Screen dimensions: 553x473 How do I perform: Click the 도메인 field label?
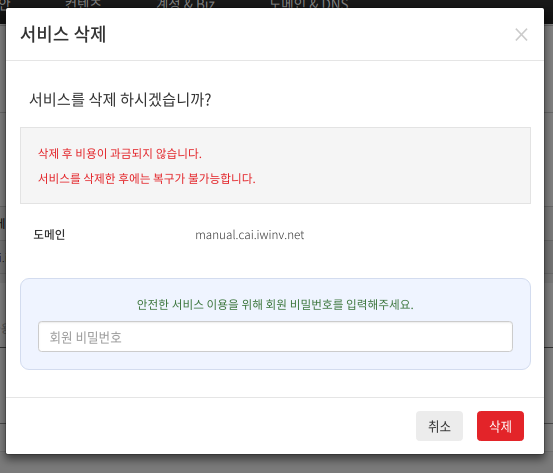coord(49,235)
